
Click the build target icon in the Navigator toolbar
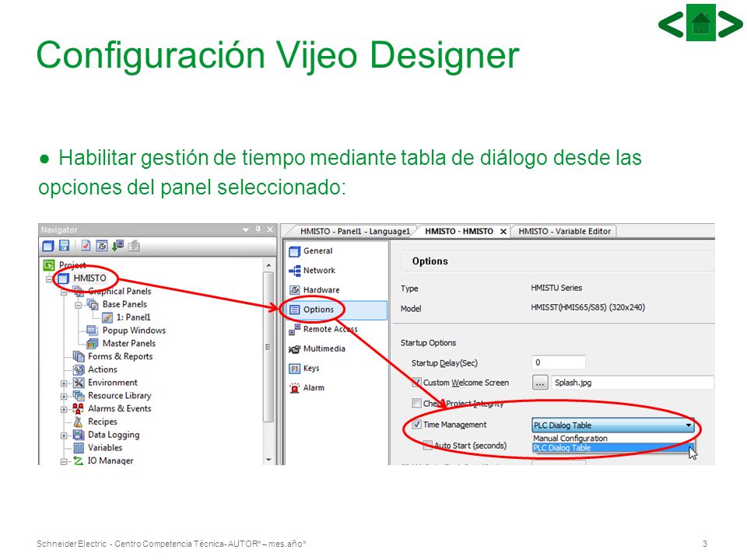pyautogui.click(x=102, y=246)
